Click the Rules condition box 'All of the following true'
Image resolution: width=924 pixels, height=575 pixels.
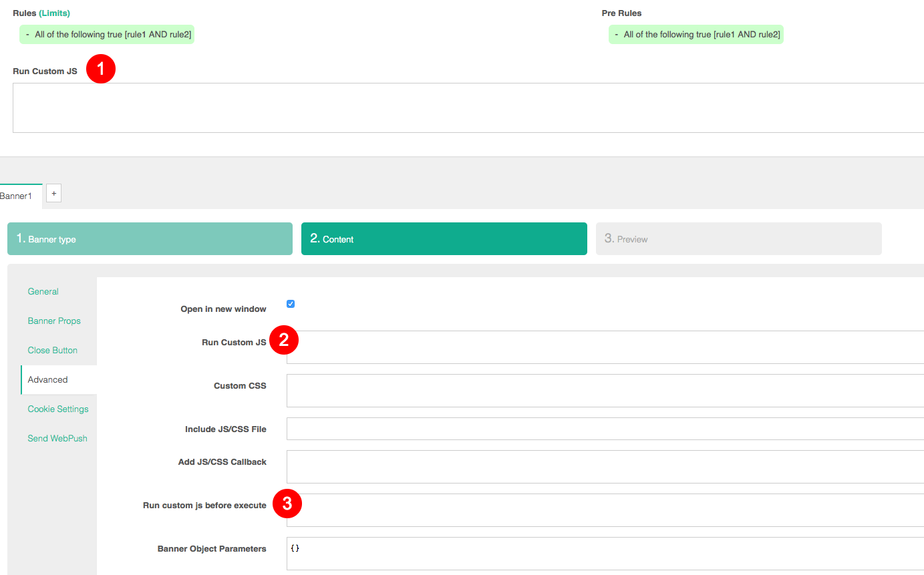107,35
